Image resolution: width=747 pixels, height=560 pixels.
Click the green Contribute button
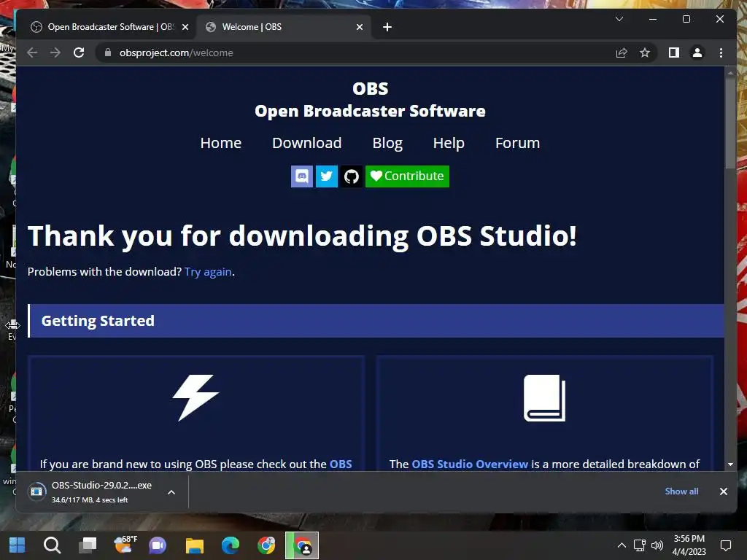[x=407, y=176]
